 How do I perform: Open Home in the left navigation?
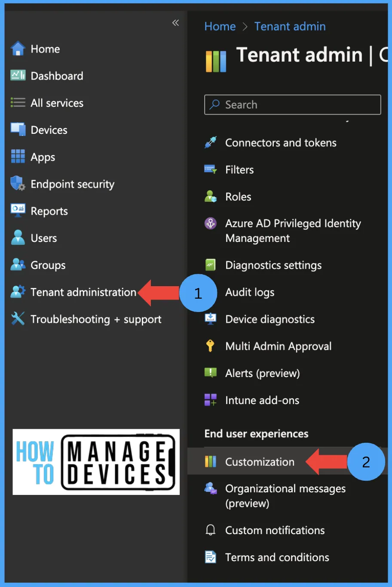coord(45,49)
